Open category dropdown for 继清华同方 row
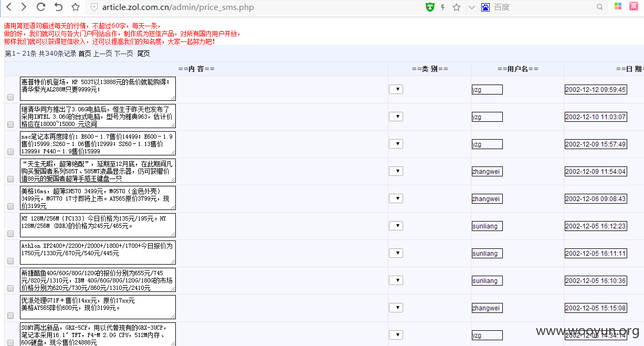 tap(396, 117)
